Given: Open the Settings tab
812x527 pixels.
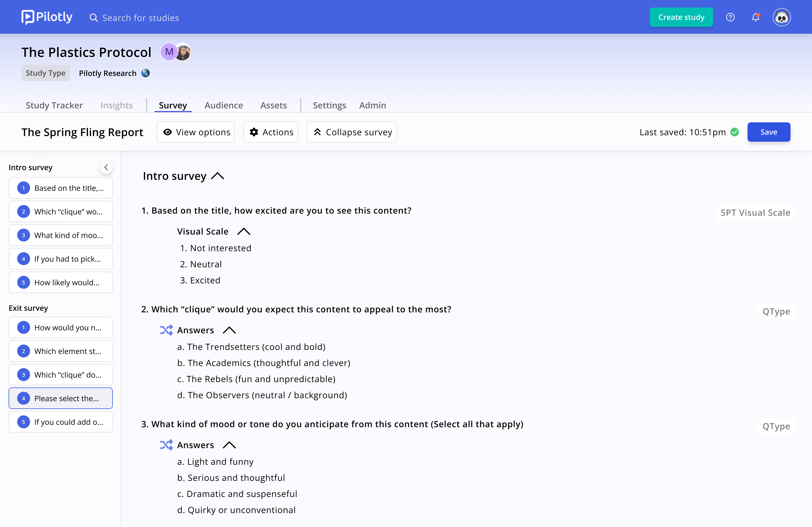Looking at the screenshot, I should click(330, 105).
